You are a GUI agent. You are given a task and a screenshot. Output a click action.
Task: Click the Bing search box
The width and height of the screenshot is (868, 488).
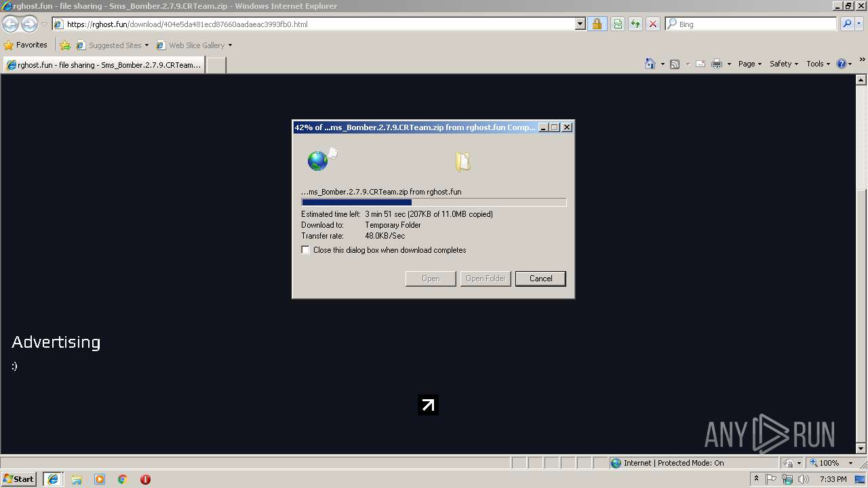[751, 24]
